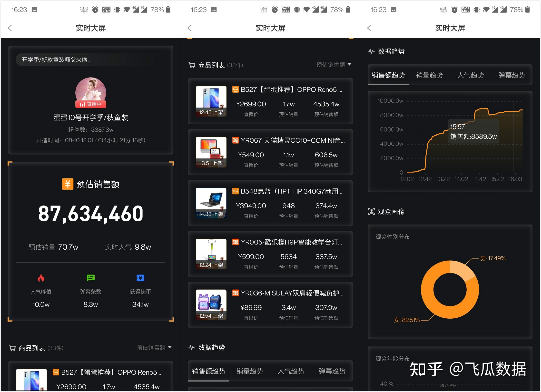Tap the back arrow on the left phone screen

click(x=10, y=28)
